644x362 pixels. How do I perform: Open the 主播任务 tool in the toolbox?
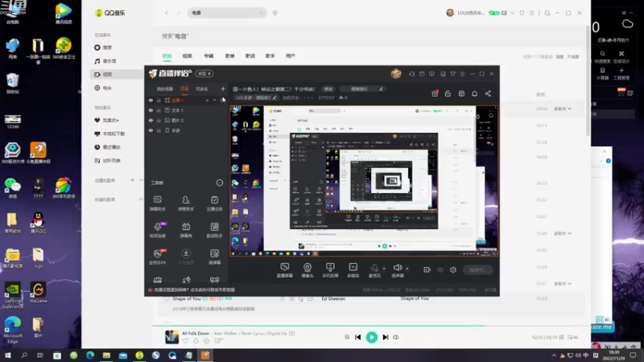[214, 204]
